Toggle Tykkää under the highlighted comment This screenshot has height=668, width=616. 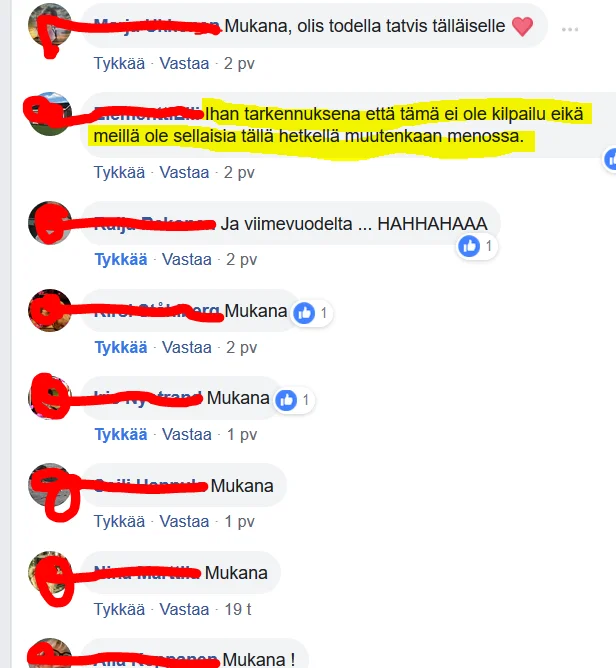pyautogui.click(x=119, y=173)
